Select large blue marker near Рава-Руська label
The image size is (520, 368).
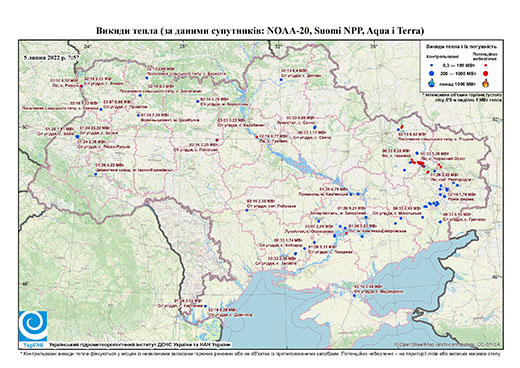pos(77,136)
